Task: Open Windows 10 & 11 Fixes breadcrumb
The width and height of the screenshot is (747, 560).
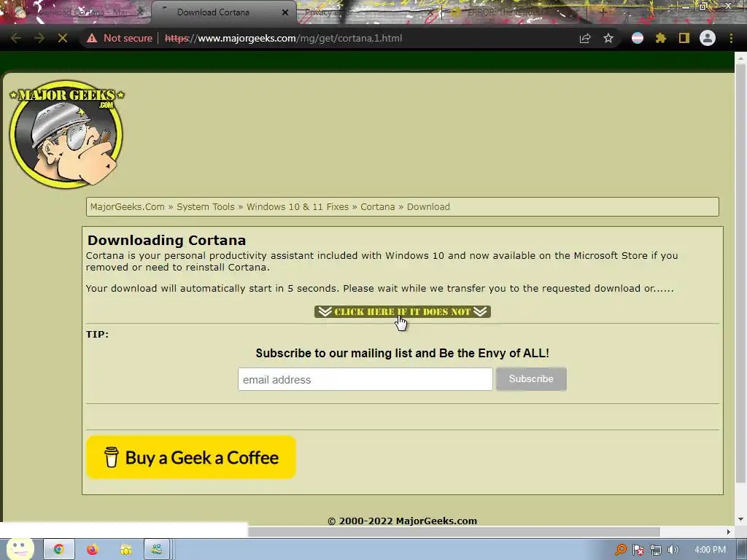Action: [298, 206]
